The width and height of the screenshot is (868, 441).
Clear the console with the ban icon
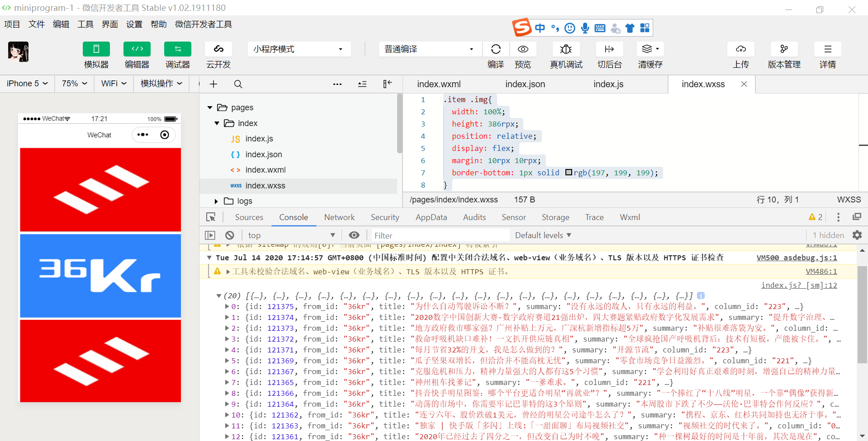(x=230, y=235)
